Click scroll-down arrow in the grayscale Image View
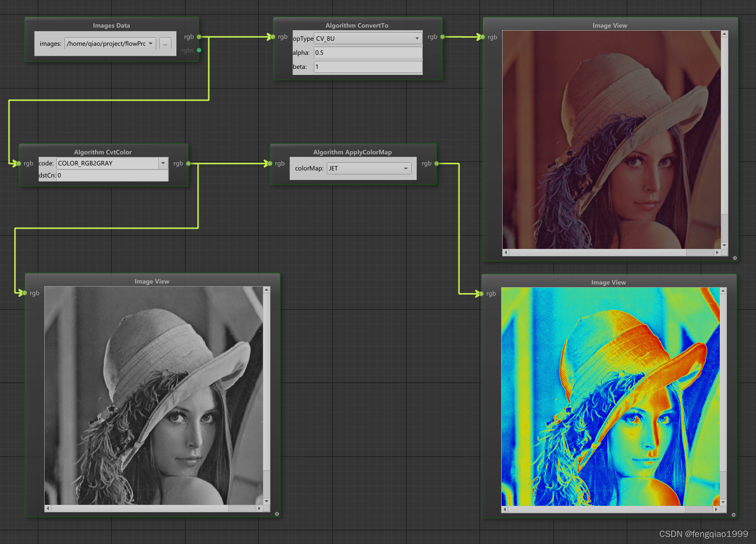The height and width of the screenshot is (544, 756). (266, 501)
